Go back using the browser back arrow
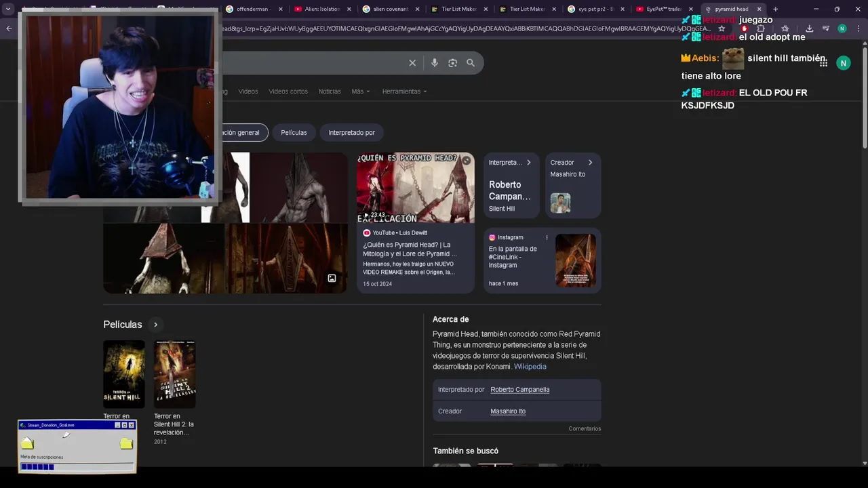This screenshot has width=868, height=488. (x=9, y=28)
